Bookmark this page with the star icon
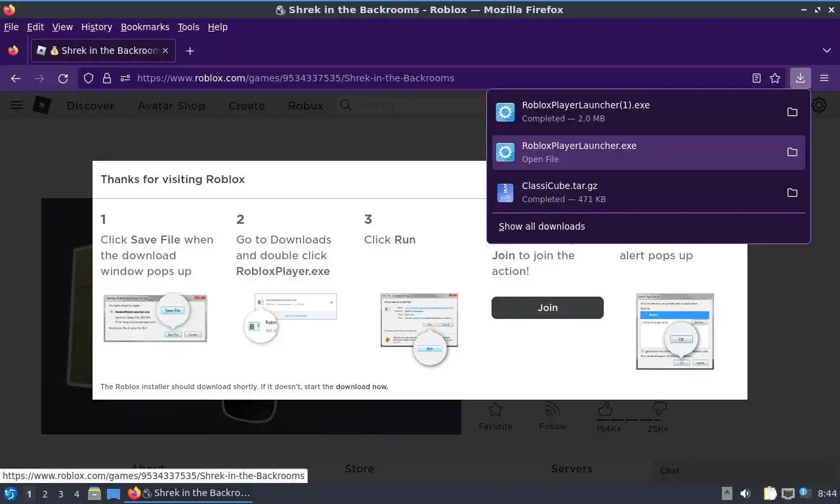The width and height of the screenshot is (840, 504). [775, 78]
